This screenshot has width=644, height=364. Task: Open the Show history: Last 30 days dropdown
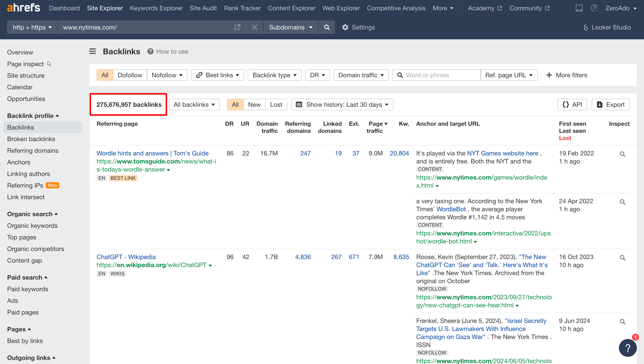point(342,105)
